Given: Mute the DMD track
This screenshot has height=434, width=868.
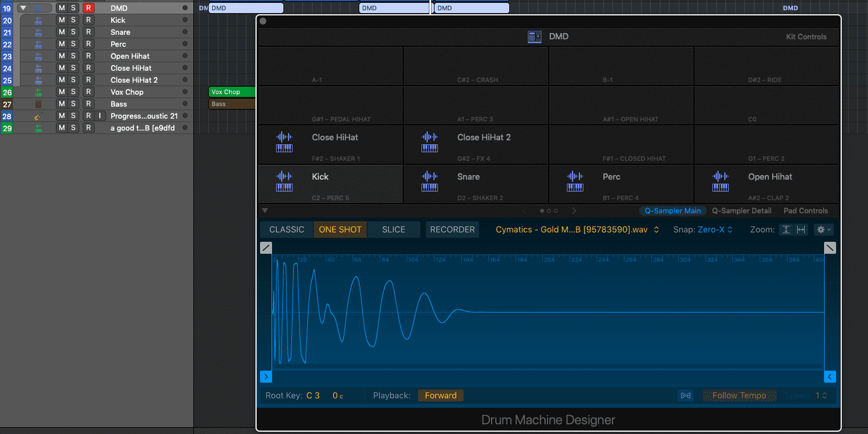Looking at the screenshot, I should tap(62, 8).
